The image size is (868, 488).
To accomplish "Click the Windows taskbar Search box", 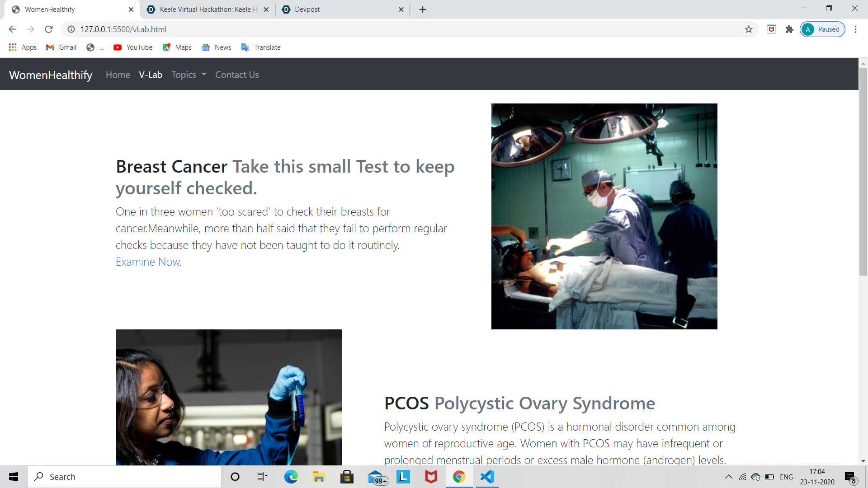I will pos(124,477).
